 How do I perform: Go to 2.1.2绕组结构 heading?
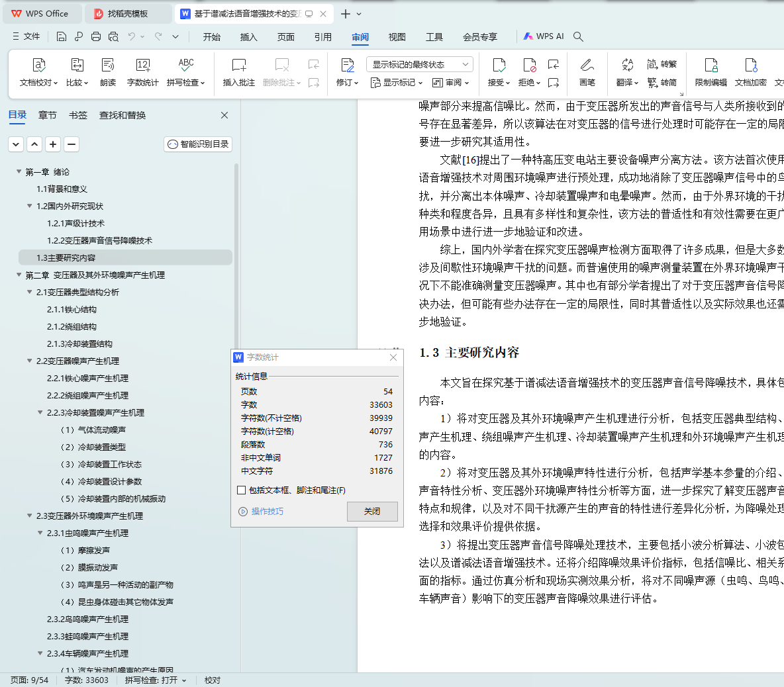(72, 326)
